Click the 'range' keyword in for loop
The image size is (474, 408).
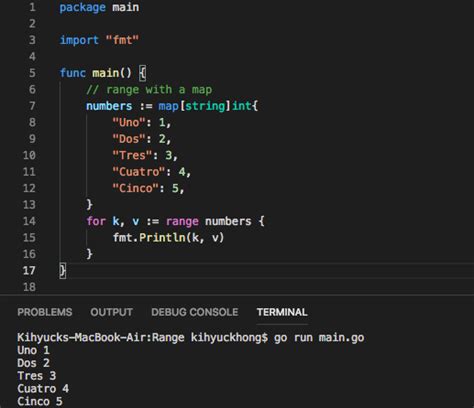(182, 221)
